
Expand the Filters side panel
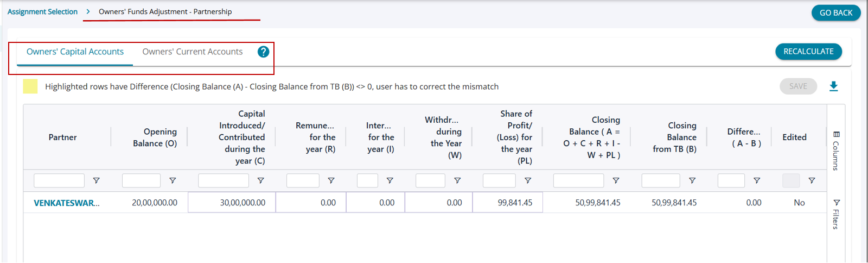point(836,214)
